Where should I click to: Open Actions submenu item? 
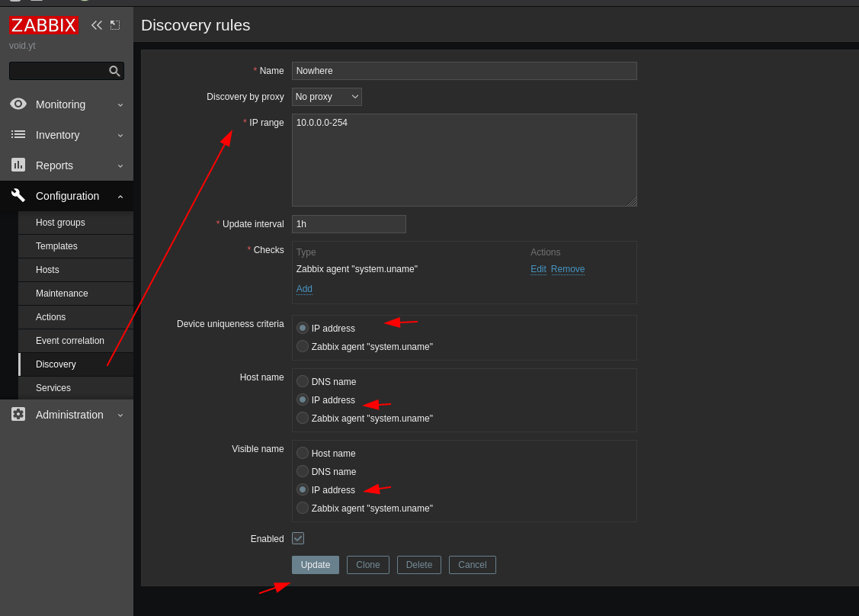[x=75, y=317]
